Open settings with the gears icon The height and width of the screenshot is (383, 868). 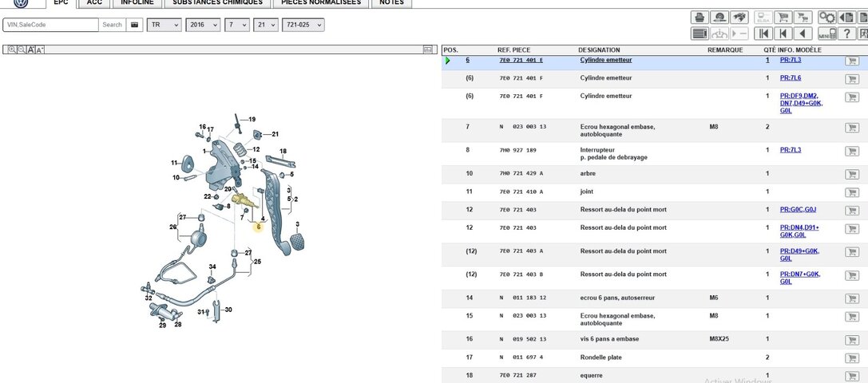click(827, 17)
